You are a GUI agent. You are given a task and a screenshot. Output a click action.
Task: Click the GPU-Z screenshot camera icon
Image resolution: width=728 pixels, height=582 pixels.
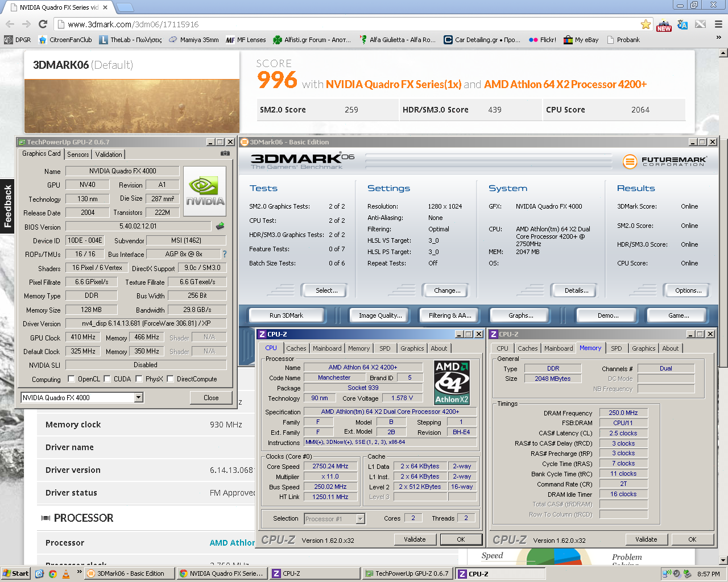225,153
